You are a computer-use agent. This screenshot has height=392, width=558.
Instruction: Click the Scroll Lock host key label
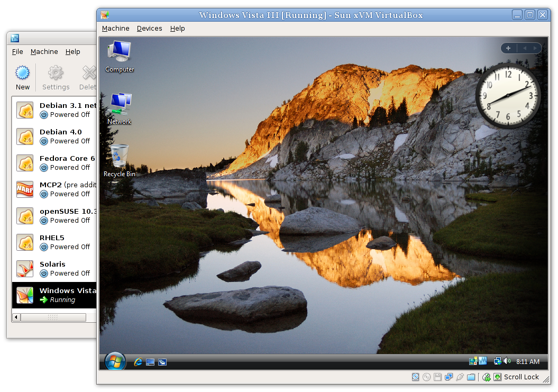[x=522, y=377]
